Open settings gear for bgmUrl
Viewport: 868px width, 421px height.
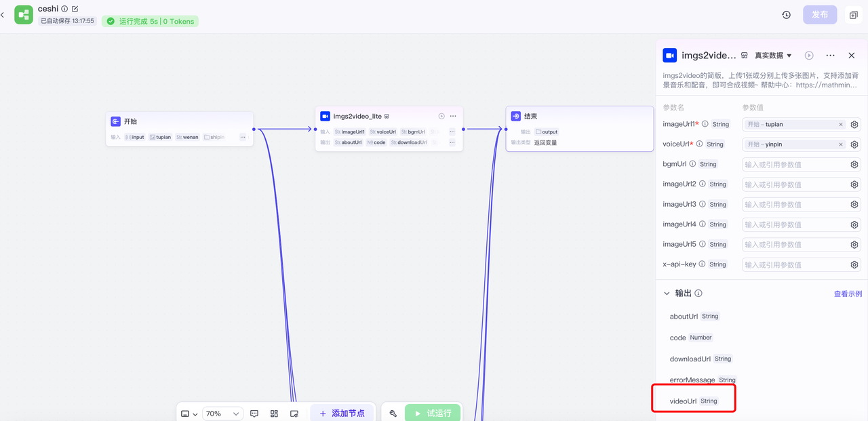tap(854, 165)
